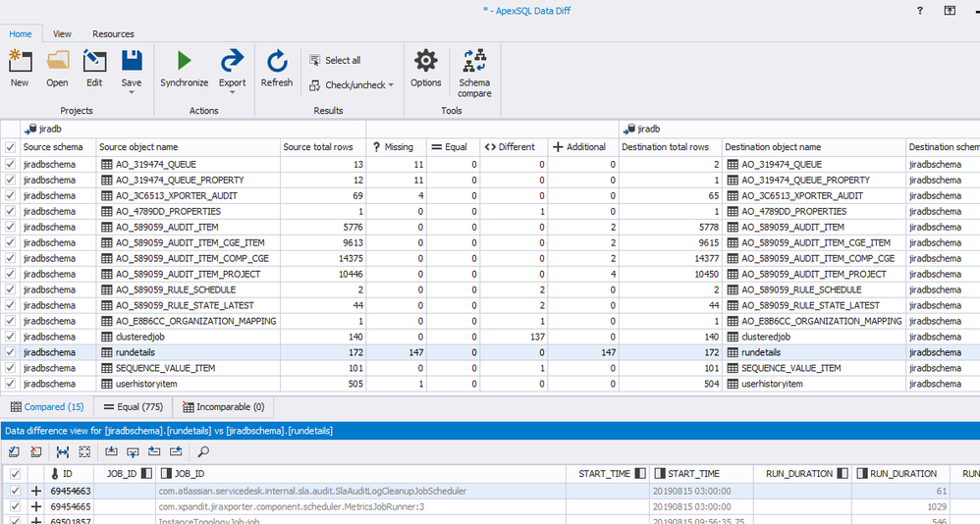Screen dimensions: 980x524
Task: Show the Incomparable (0) tab
Action: (223, 407)
